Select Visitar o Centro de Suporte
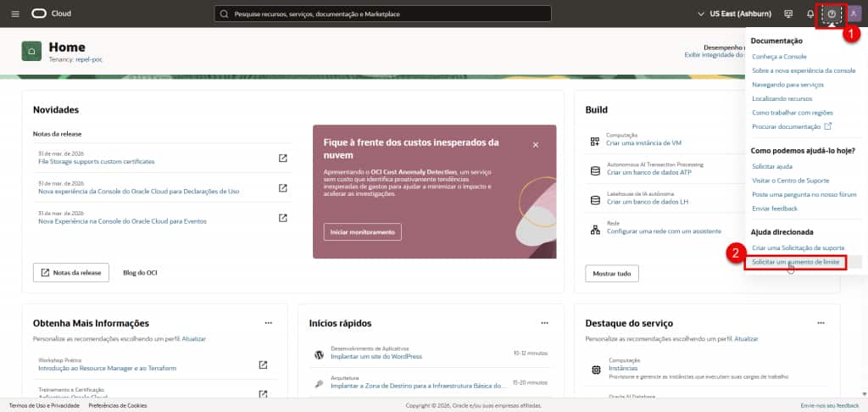Screen dimensions: 868x412 791,181
